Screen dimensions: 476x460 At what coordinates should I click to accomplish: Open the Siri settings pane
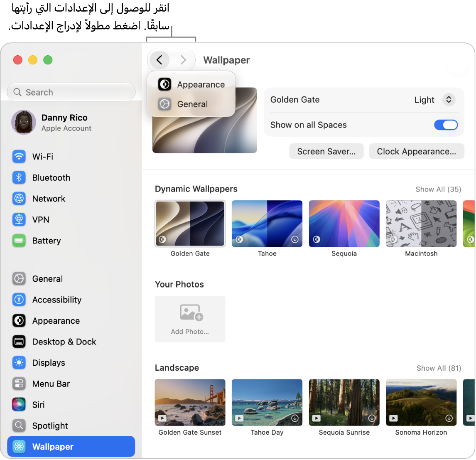[71, 405]
